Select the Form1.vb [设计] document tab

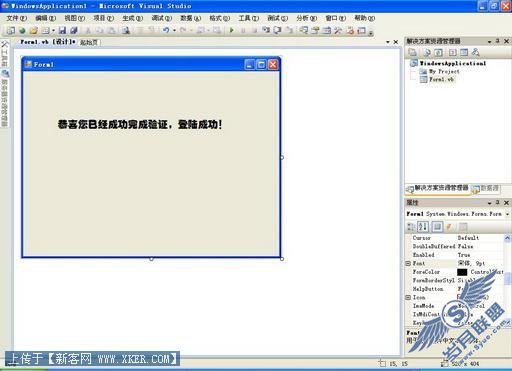[x=48, y=42]
